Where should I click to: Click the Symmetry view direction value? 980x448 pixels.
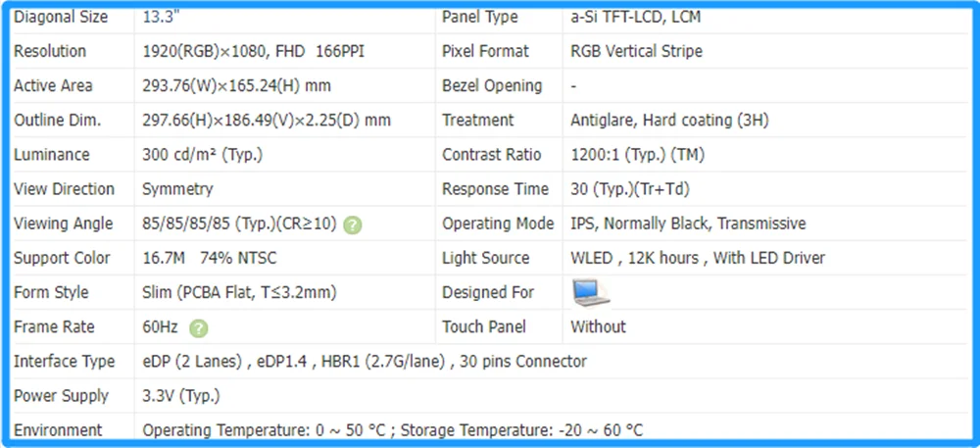(x=177, y=189)
